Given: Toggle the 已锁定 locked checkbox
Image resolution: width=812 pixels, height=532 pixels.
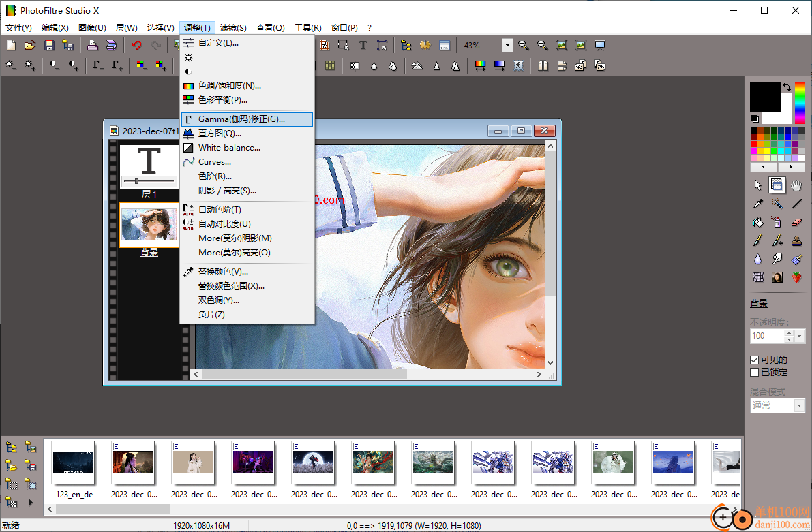Looking at the screenshot, I should [x=755, y=372].
